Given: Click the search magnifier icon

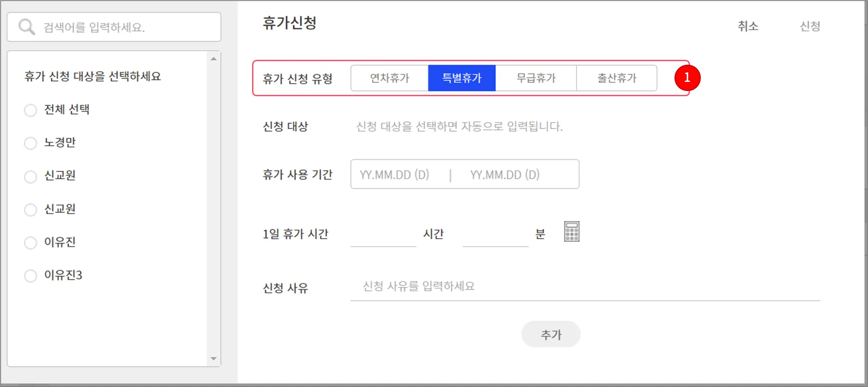Looking at the screenshot, I should click(x=26, y=27).
